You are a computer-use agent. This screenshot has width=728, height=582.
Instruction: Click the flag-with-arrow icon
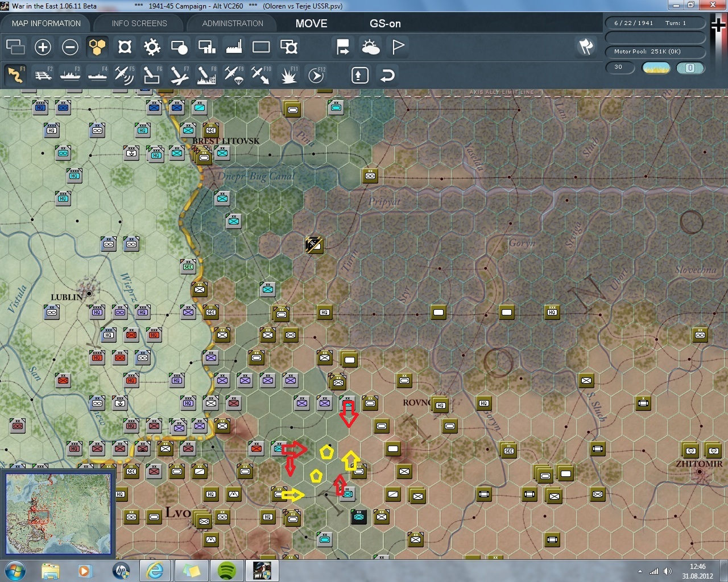click(343, 47)
